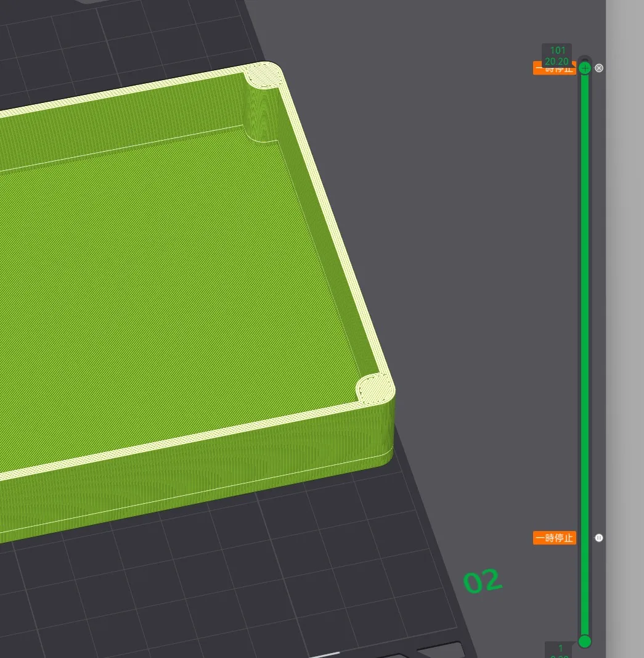Viewport: 644px width, 658px height.
Task: Click the plate number 02 label
Action: [482, 581]
